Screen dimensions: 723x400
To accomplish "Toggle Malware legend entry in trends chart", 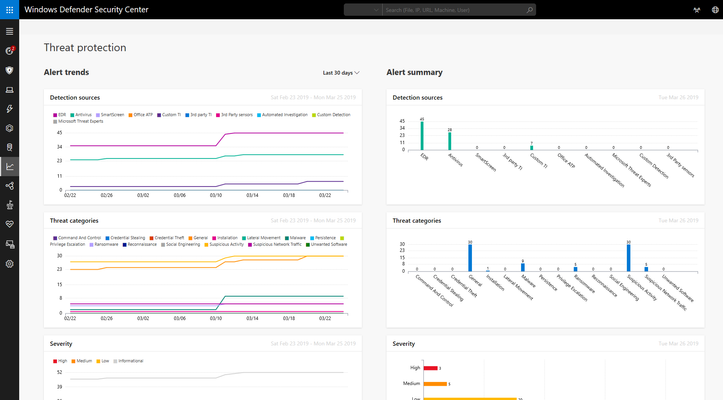I will [296, 238].
